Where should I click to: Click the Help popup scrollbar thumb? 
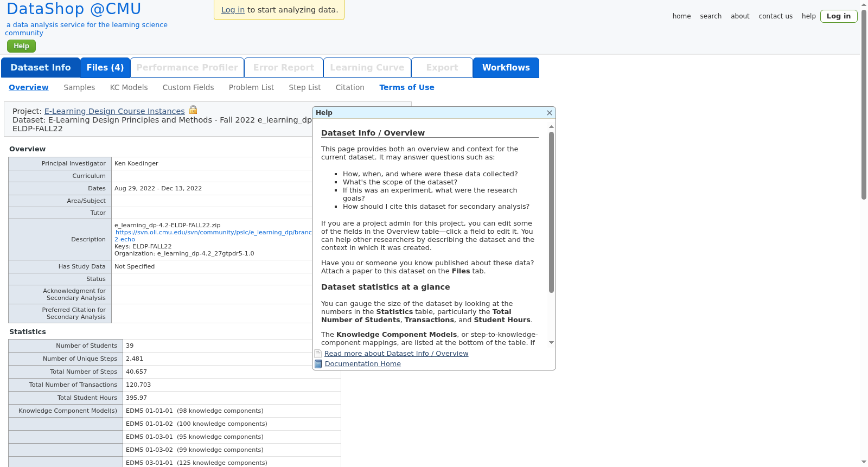[x=551, y=212]
